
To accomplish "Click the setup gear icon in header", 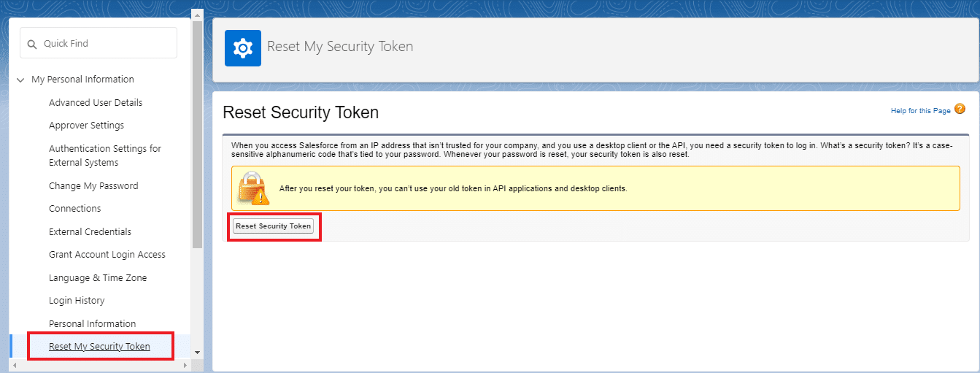I will pyautogui.click(x=243, y=48).
